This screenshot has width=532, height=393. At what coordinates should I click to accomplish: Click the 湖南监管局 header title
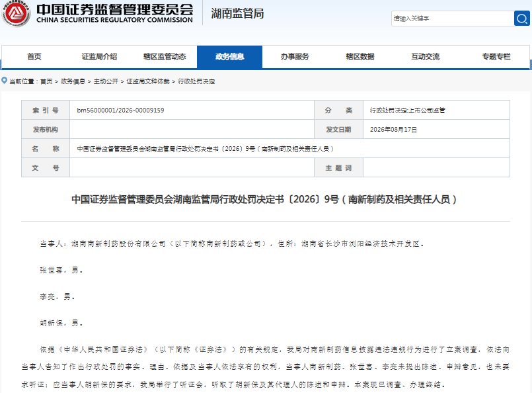(x=237, y=13)
